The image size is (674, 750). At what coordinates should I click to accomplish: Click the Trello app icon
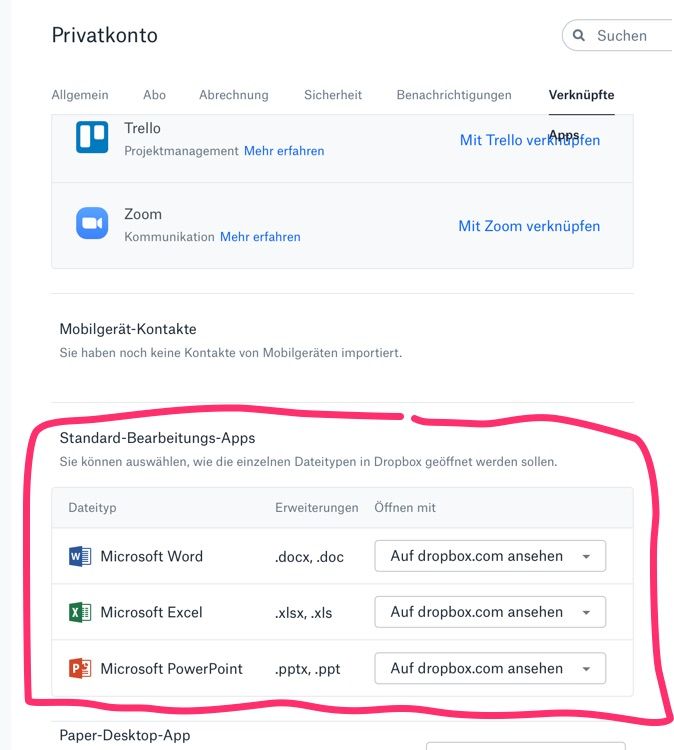click(92, 137)
